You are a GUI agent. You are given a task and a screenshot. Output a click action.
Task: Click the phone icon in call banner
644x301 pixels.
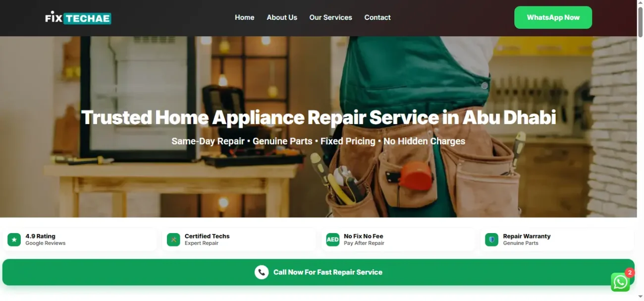coord(262,272)
